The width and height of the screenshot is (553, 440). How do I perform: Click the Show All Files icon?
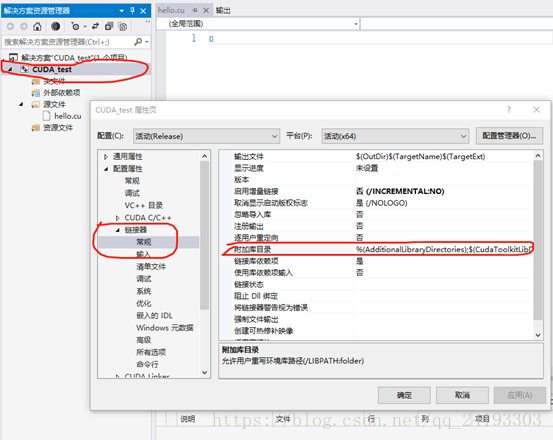[122, 26]
